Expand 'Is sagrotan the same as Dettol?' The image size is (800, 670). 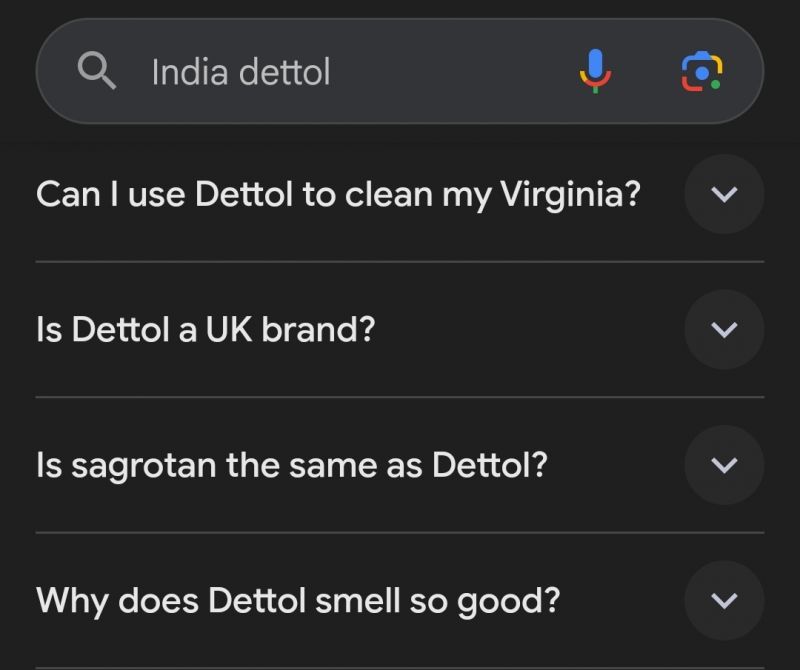point(400,465)
